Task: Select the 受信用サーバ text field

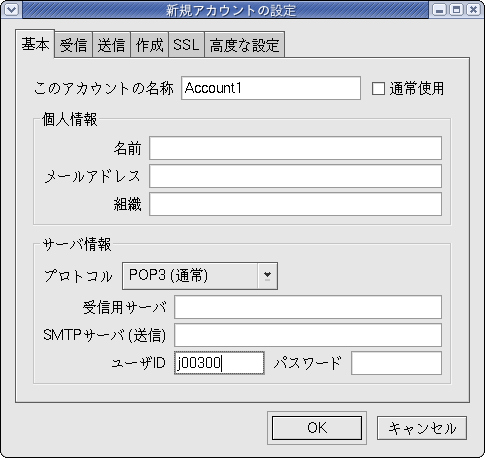Action: [308, 307]
